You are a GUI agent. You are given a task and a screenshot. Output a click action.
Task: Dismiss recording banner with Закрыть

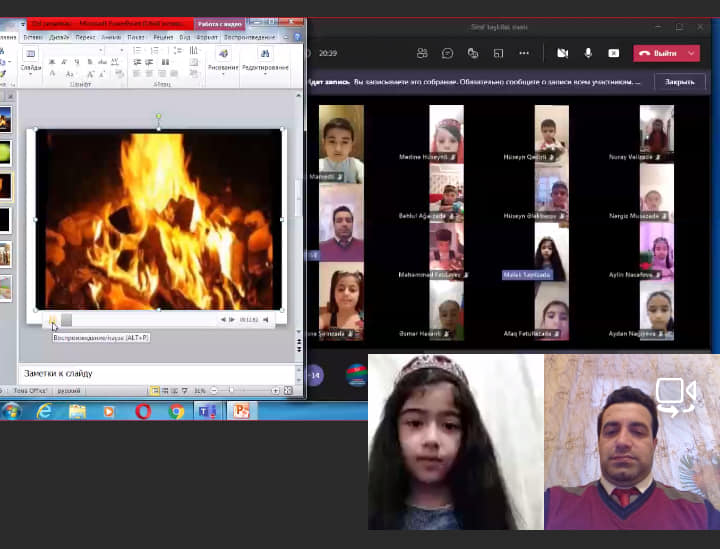pos(680,82)
